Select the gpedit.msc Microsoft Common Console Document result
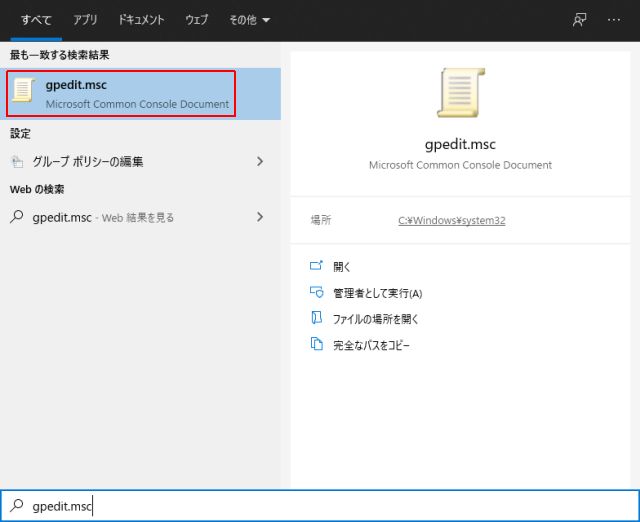The image size is (640, 522). click(137, 93)
